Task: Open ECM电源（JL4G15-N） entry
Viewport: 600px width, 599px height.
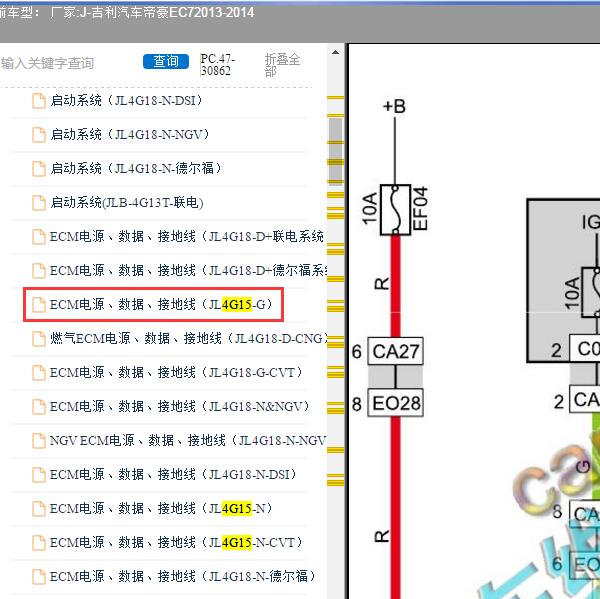Action: click(x=161, y=509)
